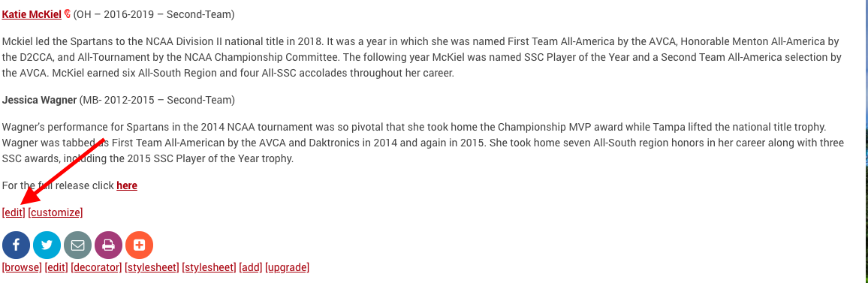868x283 pixels.
Task: Follow the 'here' full release link
Action: 127,185
